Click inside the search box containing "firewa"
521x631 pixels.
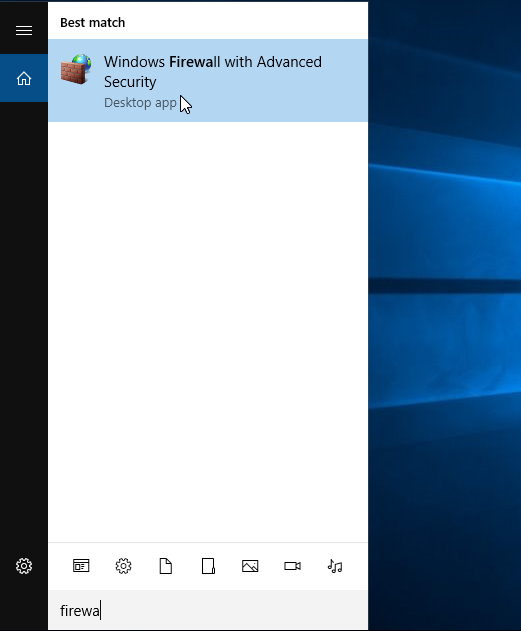click(x=208, y=610)
